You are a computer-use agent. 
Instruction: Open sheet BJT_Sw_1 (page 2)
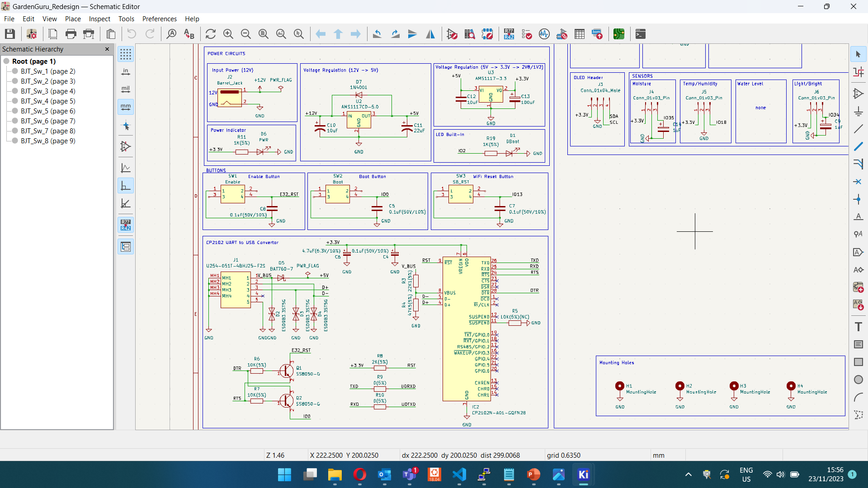pyautogui.click(x=48, y=71)
